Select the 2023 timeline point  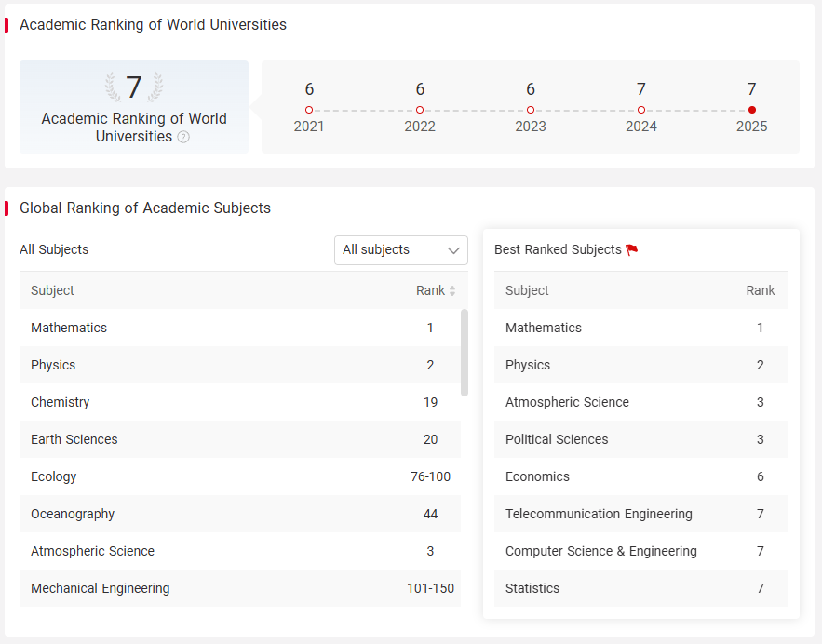click(531, 110)
